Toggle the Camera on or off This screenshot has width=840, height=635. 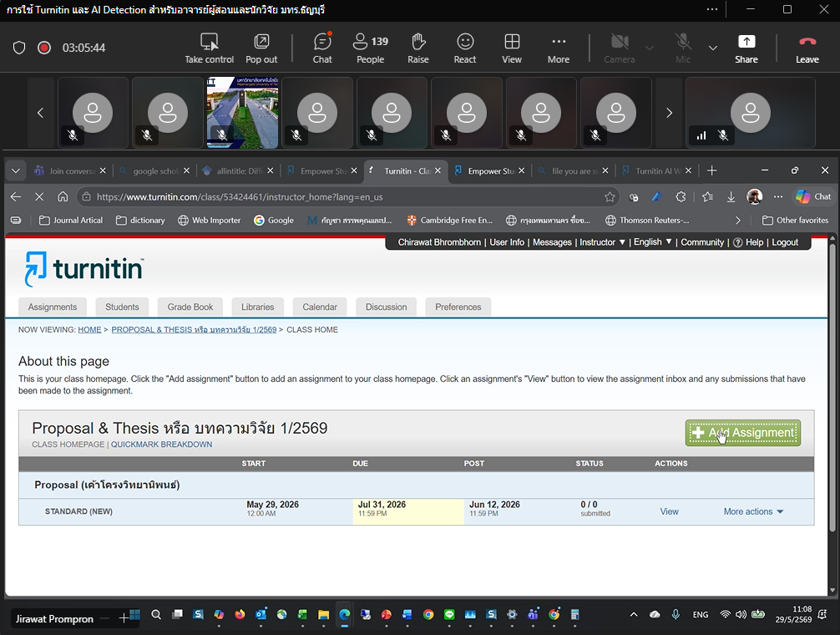click(x=620, y=48)
